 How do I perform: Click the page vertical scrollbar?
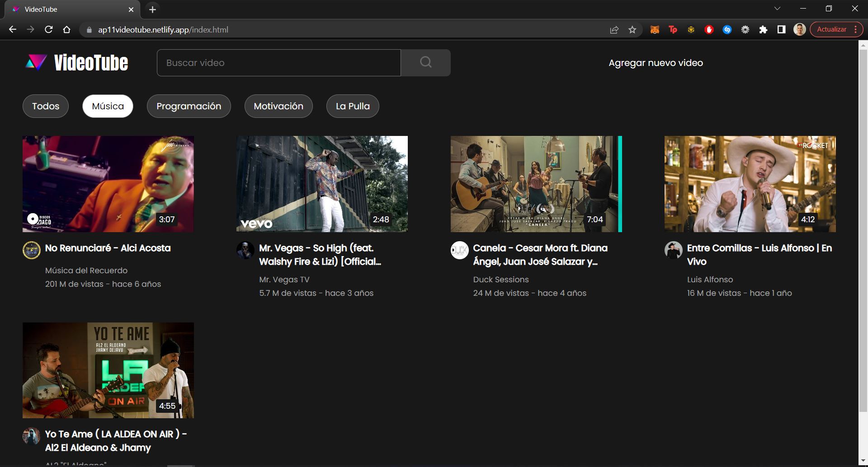tap(863, 231)
